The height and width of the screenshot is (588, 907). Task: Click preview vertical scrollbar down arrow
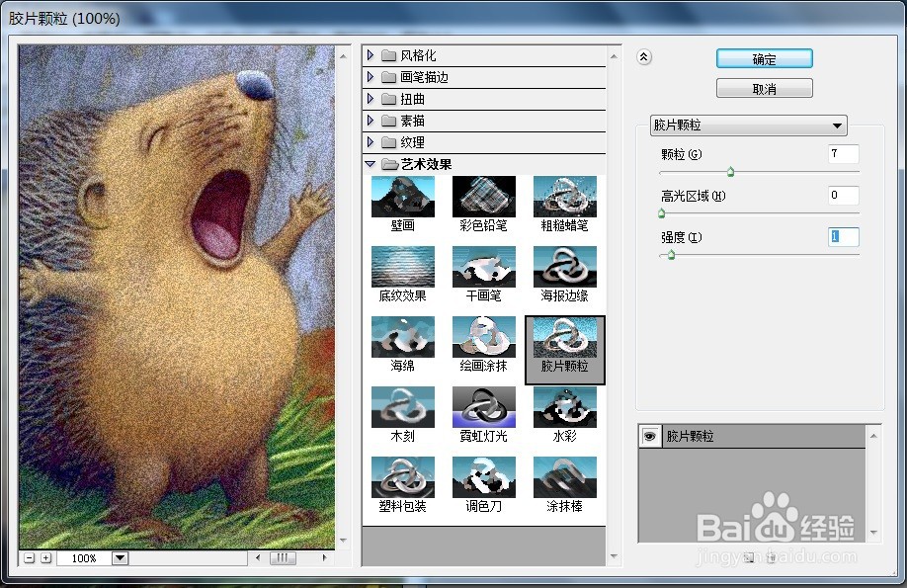coord(343,541)
